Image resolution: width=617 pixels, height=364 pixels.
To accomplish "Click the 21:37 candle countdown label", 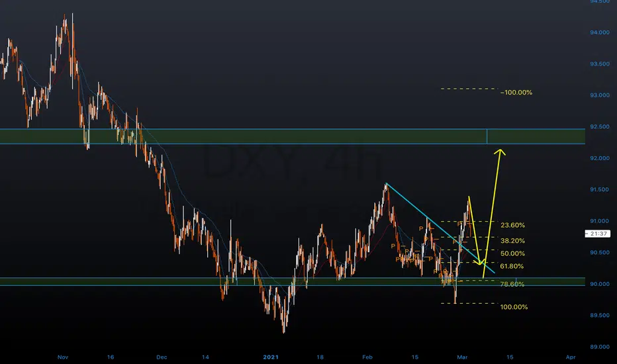I will [x=598, y=234].
